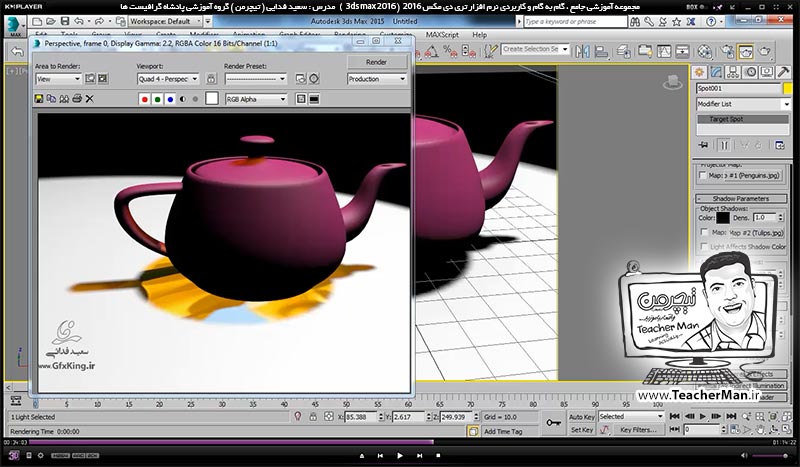Open Environment and Effects dialog icon in render window
This screenshot has height=467, width=800.
tap(314, 79)
